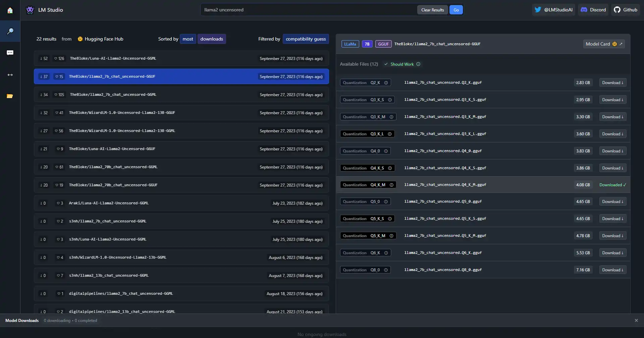Click info icon beside Q2_K quantization
The image size is (644, 338).
pyautogui.click(x=386, y=83)
